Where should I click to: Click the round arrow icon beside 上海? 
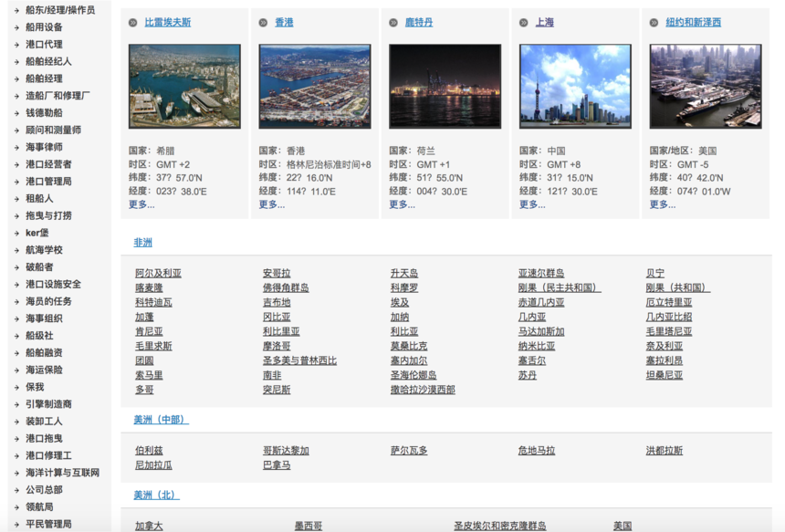point(524,23)
